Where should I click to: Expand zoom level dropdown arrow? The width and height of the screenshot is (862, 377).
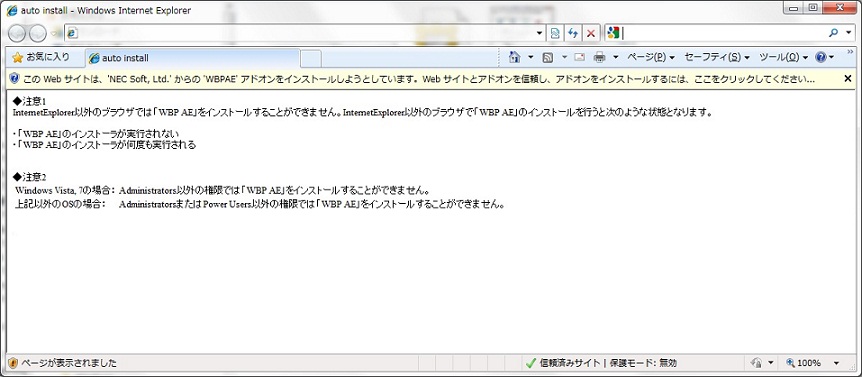click(x=837, y=363)
